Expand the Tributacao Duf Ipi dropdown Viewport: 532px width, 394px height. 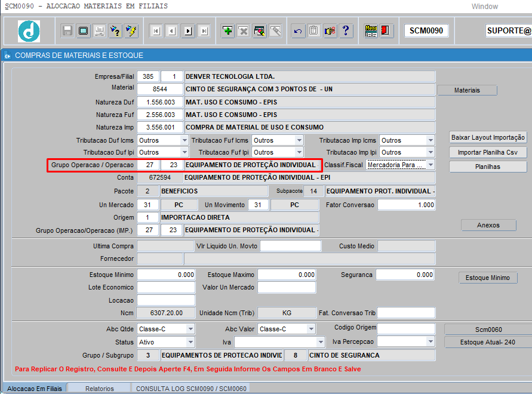[x=184, y=152]
